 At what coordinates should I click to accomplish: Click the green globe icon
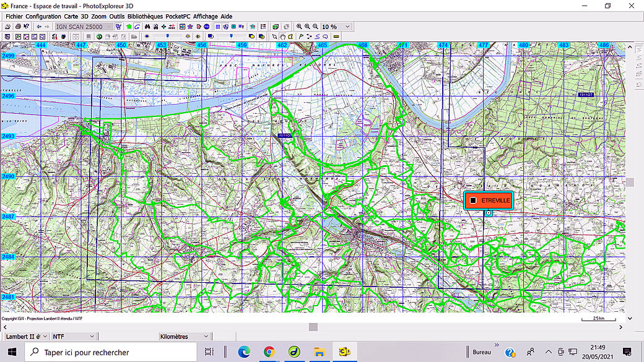coord(99,37)
